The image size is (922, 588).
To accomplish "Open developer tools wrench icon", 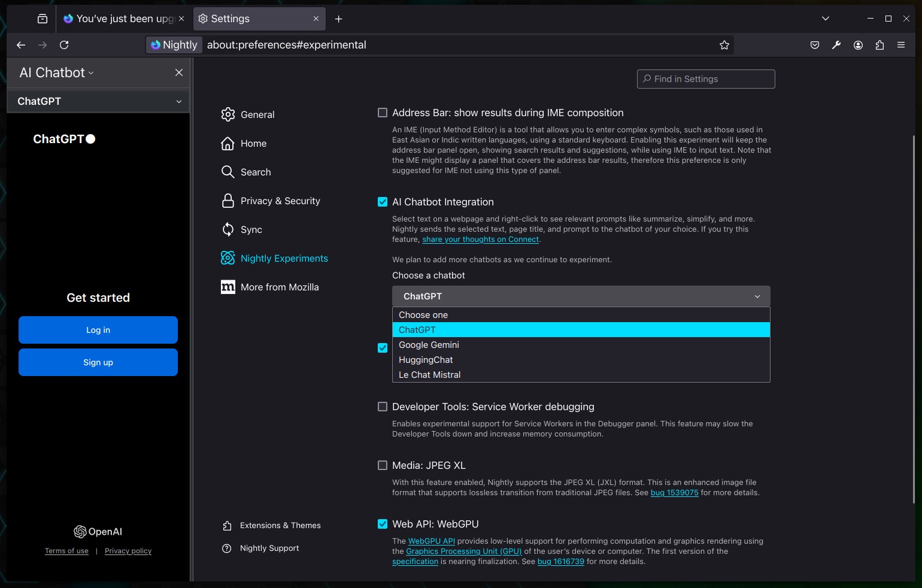I will (x=836, y=45).
